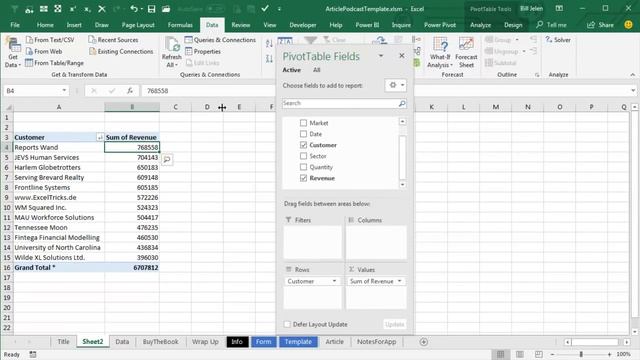This screenshot has height=360, width=640.
Task: Open the Formulas ribbon tab
Action: 180,25
